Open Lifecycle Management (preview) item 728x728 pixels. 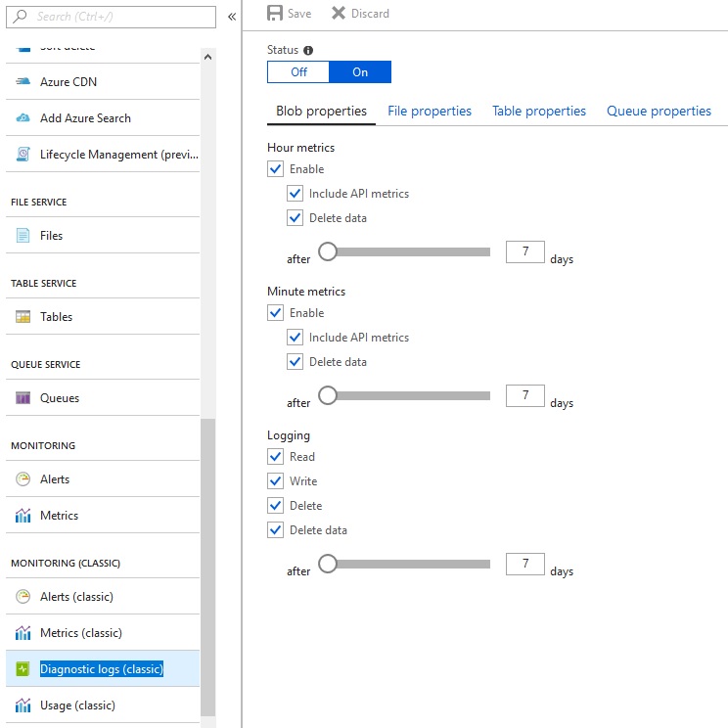point(103,155)
